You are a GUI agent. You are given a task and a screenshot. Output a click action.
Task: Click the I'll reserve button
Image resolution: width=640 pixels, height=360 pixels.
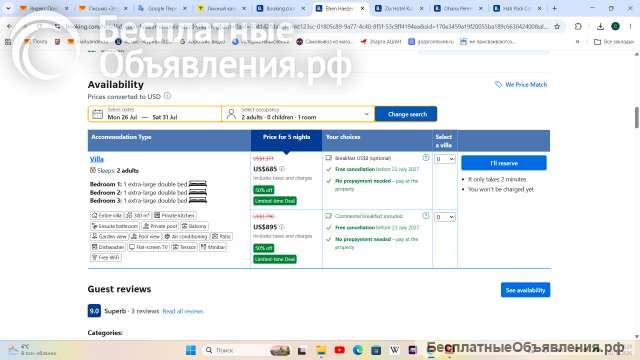(504, 163)
